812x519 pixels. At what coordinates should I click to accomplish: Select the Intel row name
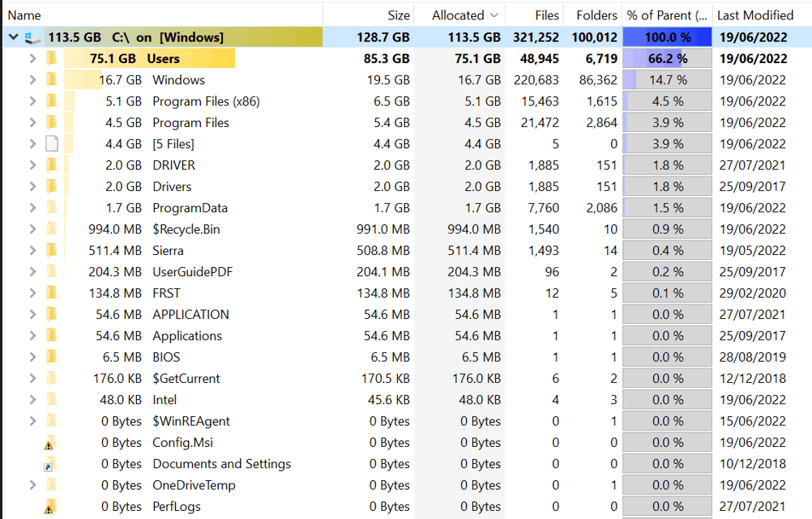[x=165, y=399]
